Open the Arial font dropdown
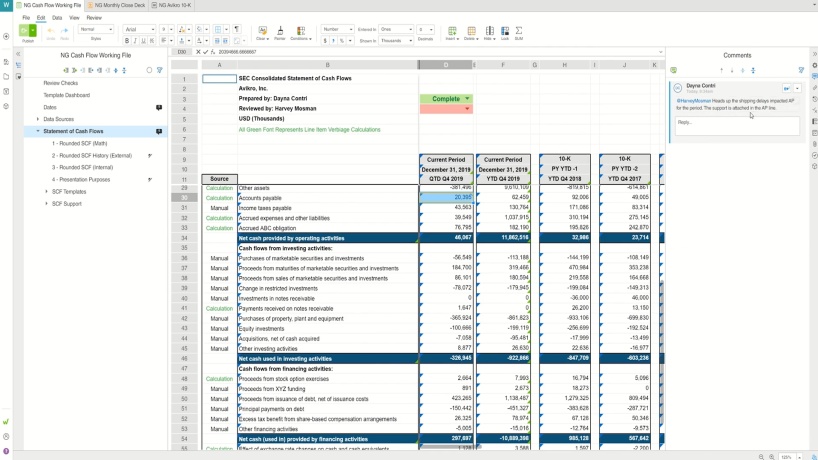 pos(139,29)
